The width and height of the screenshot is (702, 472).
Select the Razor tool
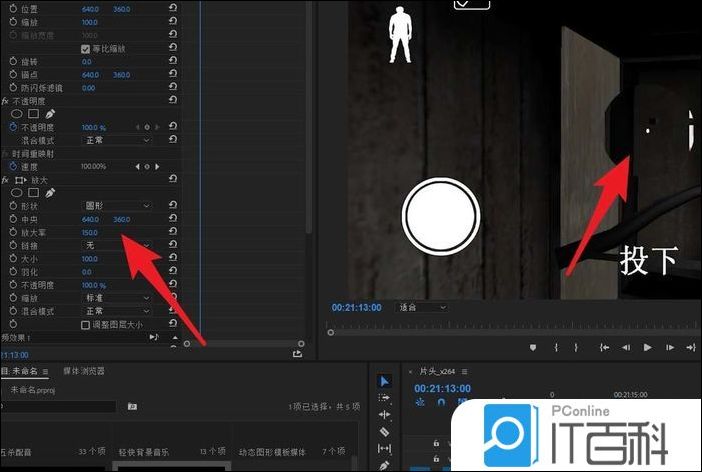point(384,432)
